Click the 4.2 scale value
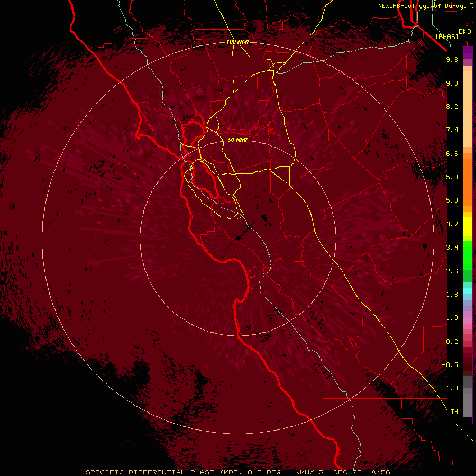 coord(452,224)
